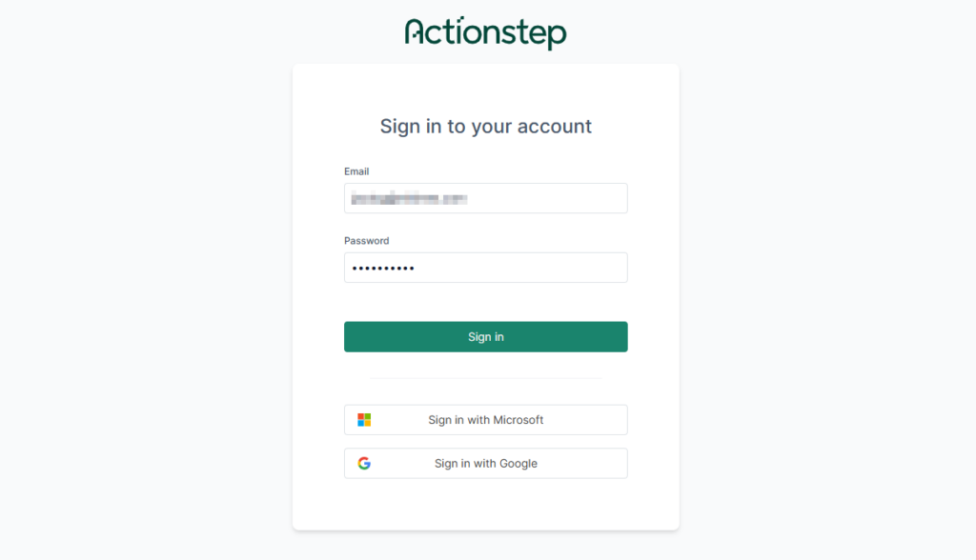
Task: Click the divider line below Sign in button
Action: pos(485,378)
